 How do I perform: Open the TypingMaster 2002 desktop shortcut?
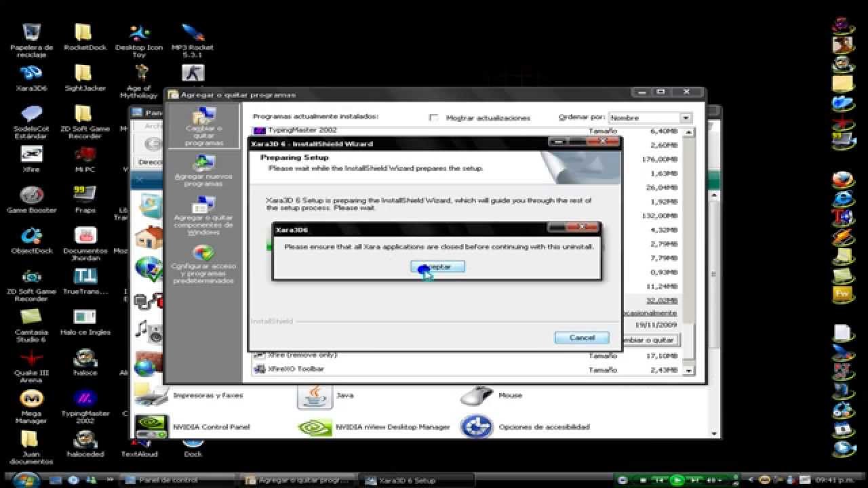click(x=85, y=407)
